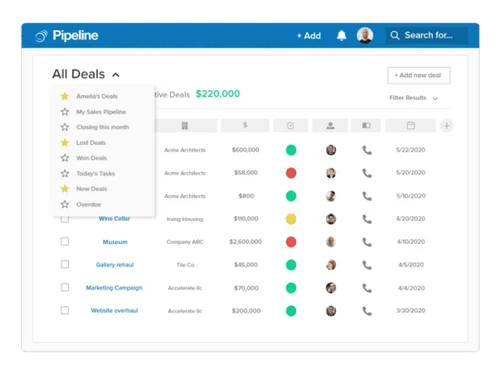Click Irving Housing company cell
This screenshot has height=375, width=500.
185,219
